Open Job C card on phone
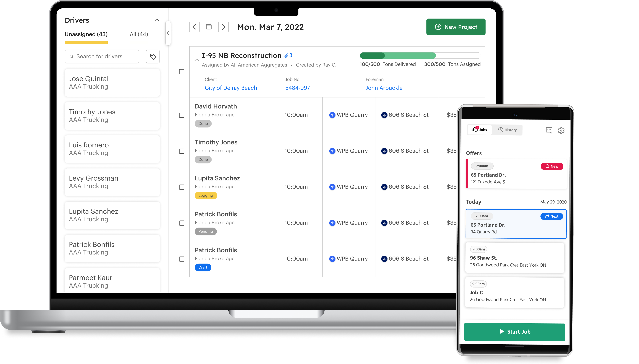Image resolution: width=639 pixels, height=364 pixels. [514, 292]
